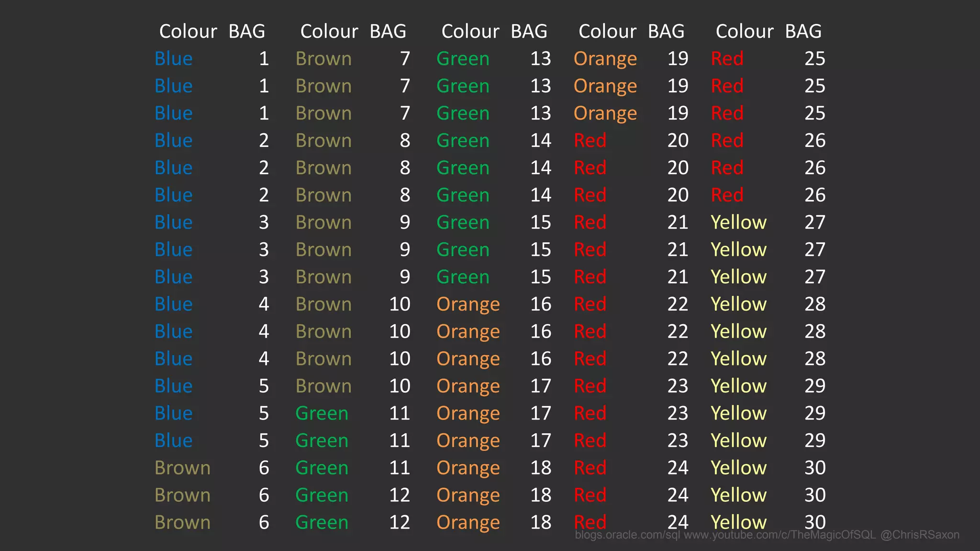
Task: Select the last Green cell with BAG 12
Action: [x=322, y=522]
